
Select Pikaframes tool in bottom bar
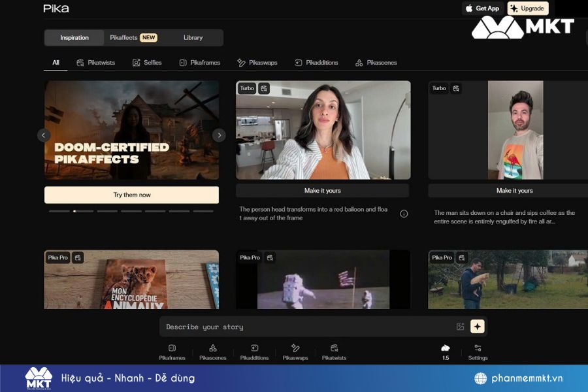[172, 352]
